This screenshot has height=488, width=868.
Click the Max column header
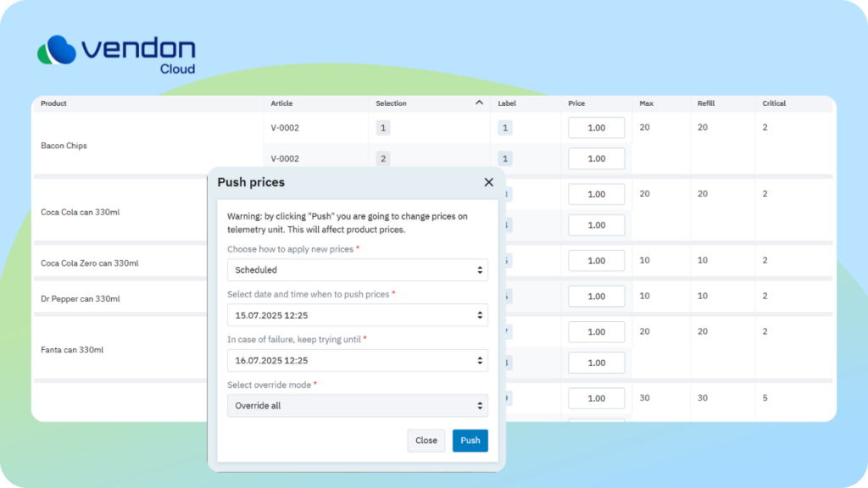pyautogui.click(x=646, y=103)
